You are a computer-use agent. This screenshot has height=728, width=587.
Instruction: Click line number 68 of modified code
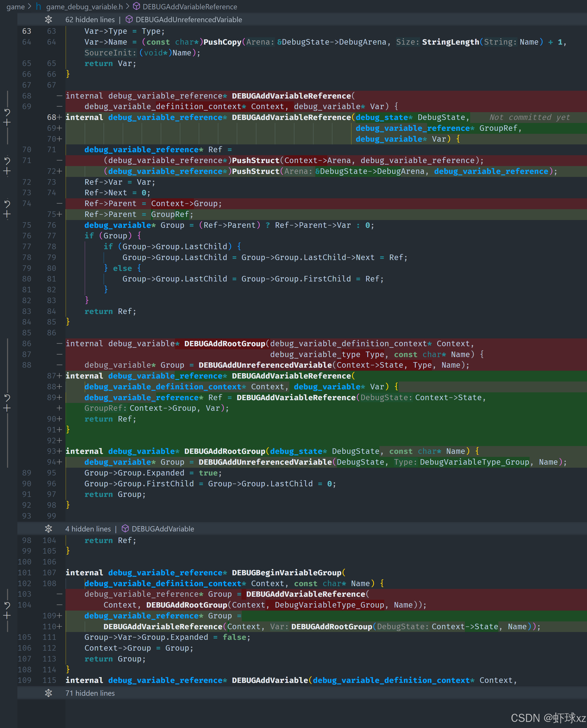(x=51, y=117)
